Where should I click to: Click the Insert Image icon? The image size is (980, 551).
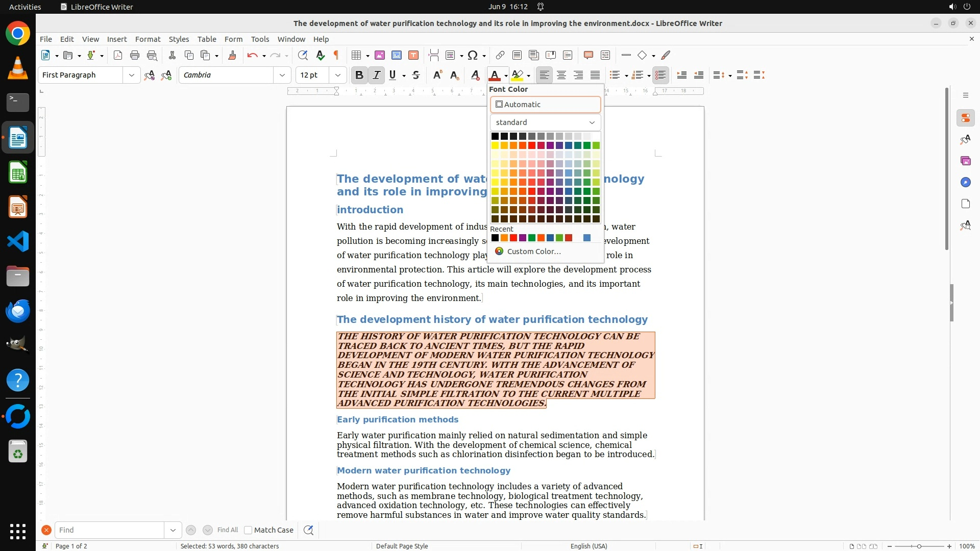pyautogui.click(x=380, y=55)
